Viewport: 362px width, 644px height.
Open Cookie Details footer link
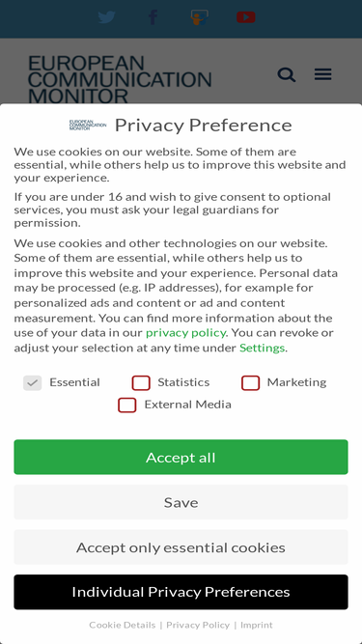(123, 625)
